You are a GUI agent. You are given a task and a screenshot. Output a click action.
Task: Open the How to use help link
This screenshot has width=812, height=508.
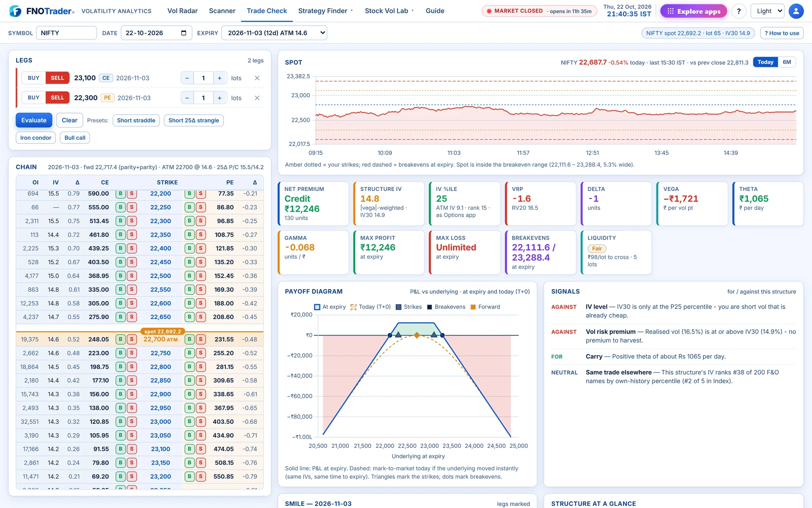click(782, 33)
